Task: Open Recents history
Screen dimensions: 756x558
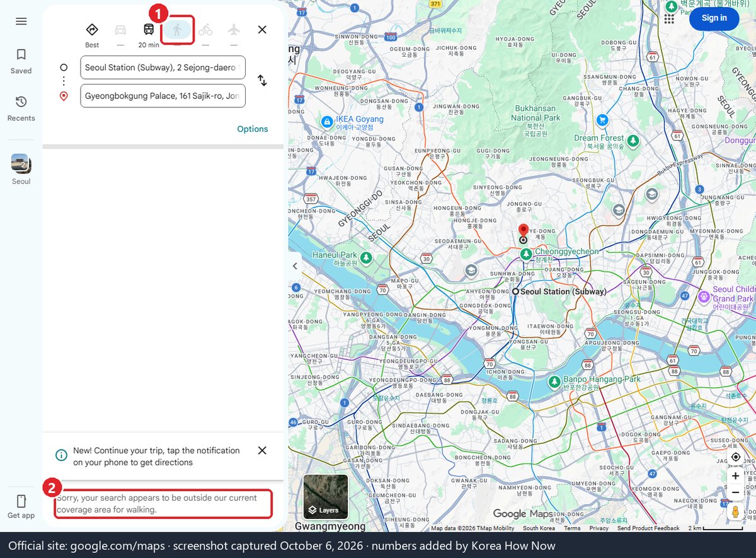Action: pyautogui.click(x=21, y=108)
